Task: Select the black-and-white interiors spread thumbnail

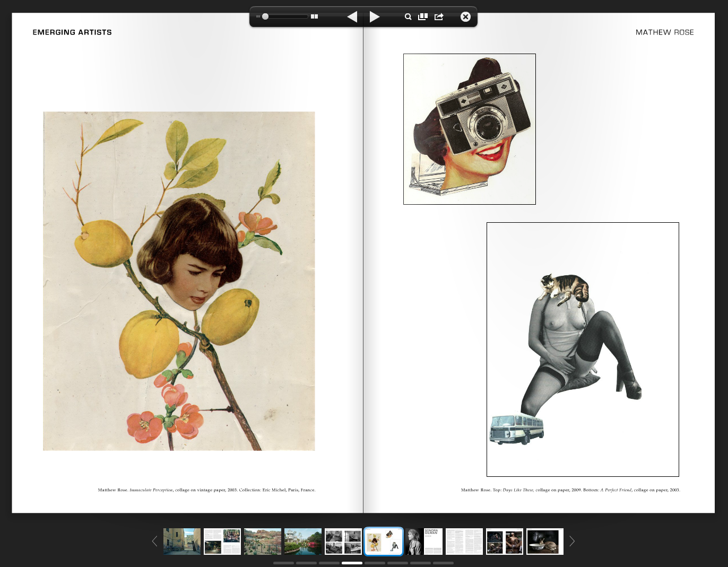Action: pyautogui.click(x=343, y=541)
